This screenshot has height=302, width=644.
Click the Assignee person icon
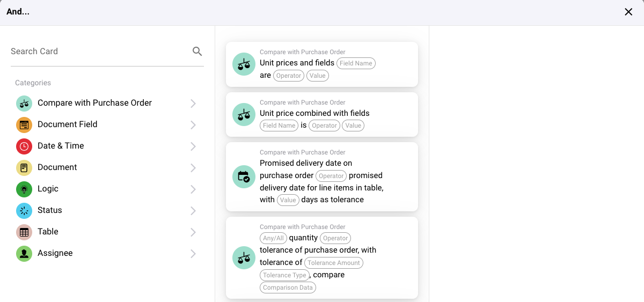(24, 254)
